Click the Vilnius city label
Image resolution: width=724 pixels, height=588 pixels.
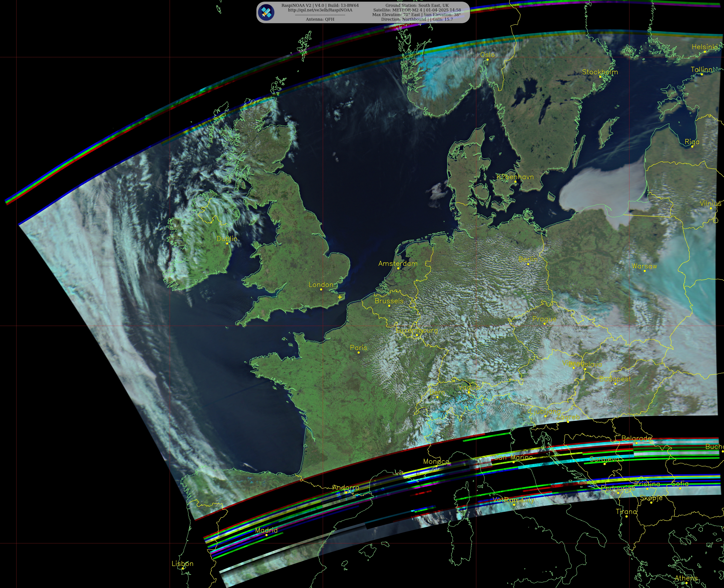[x=710, y=204]
